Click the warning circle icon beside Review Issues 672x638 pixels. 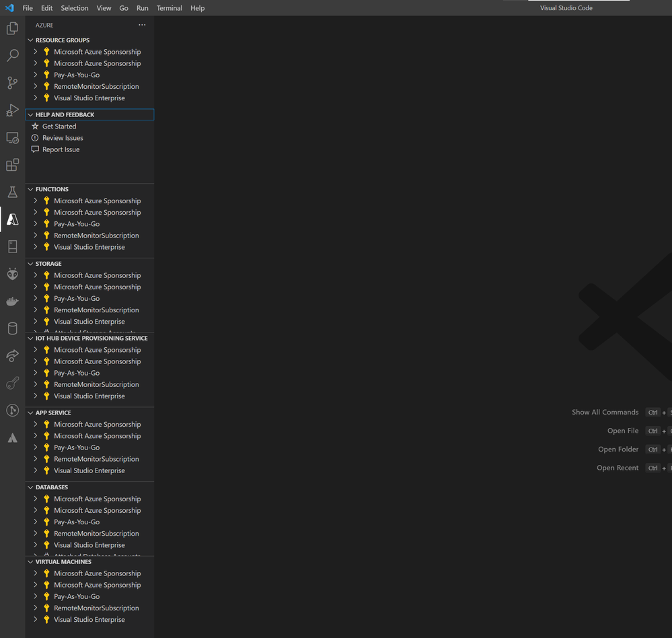(x=35, y=138)
